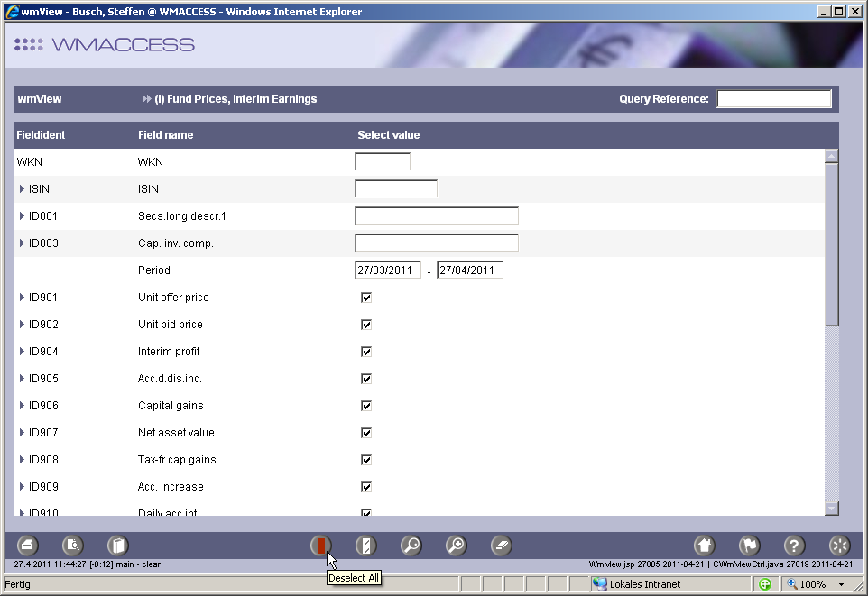Click the magnifier-with-plus search icon
This screenshot has width=868, height=596.
[x=457, y=546]
